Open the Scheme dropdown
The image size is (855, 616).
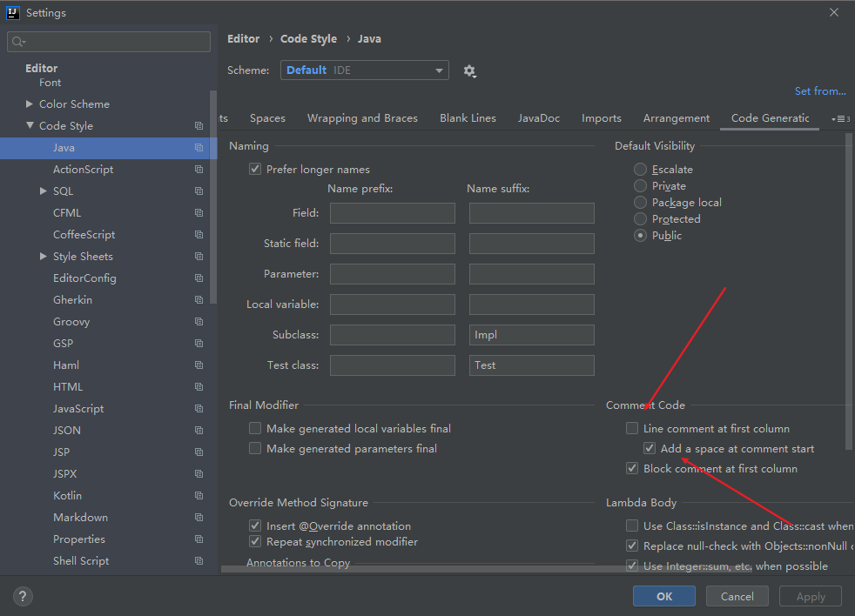click(364, 70)
